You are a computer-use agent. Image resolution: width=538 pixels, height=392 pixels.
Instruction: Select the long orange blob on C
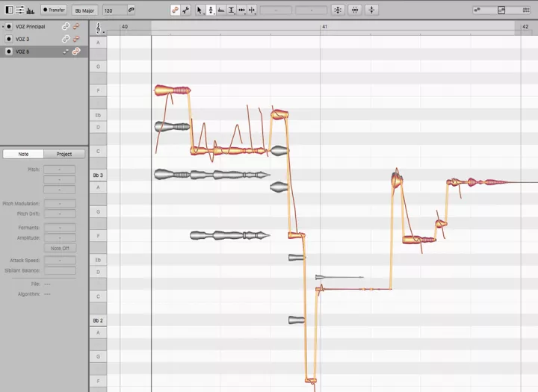pyautogui.click(x=229, y=151)
